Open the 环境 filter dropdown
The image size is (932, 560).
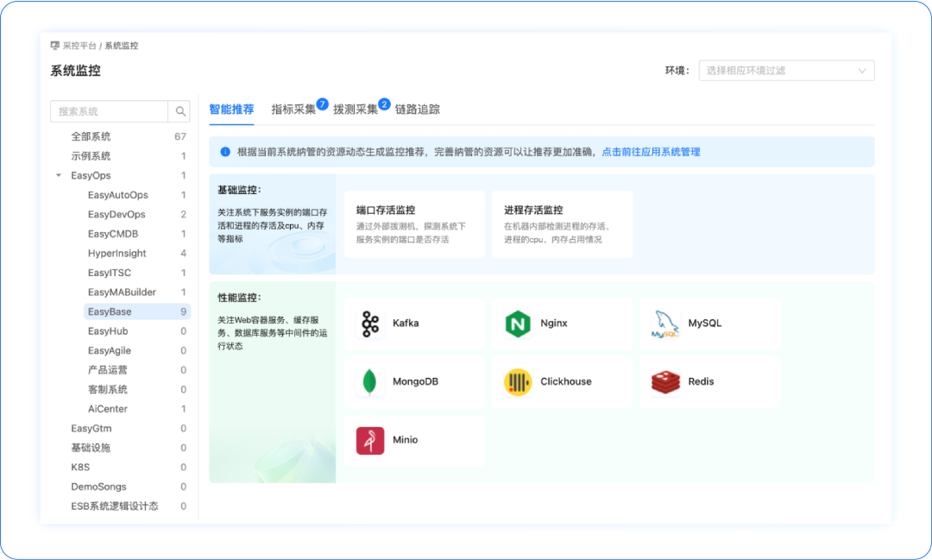tap(786, 70)
